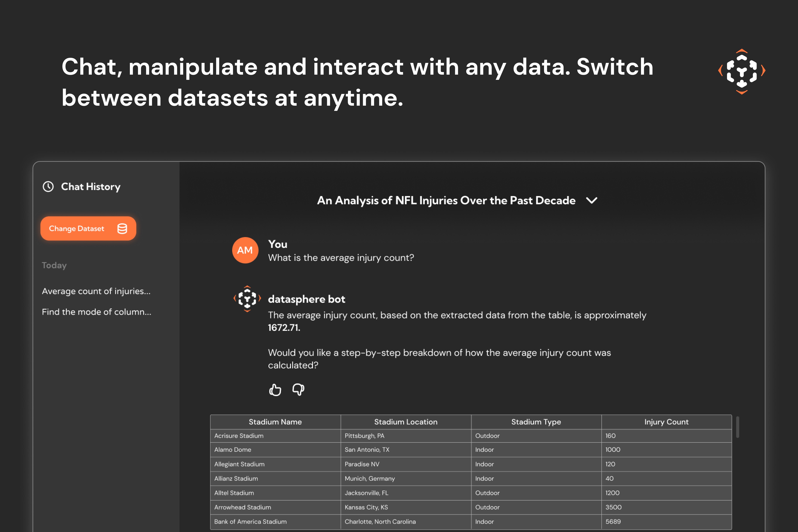Select the Alamo Dome row cell
798x532 pixels.
(233, 450)
